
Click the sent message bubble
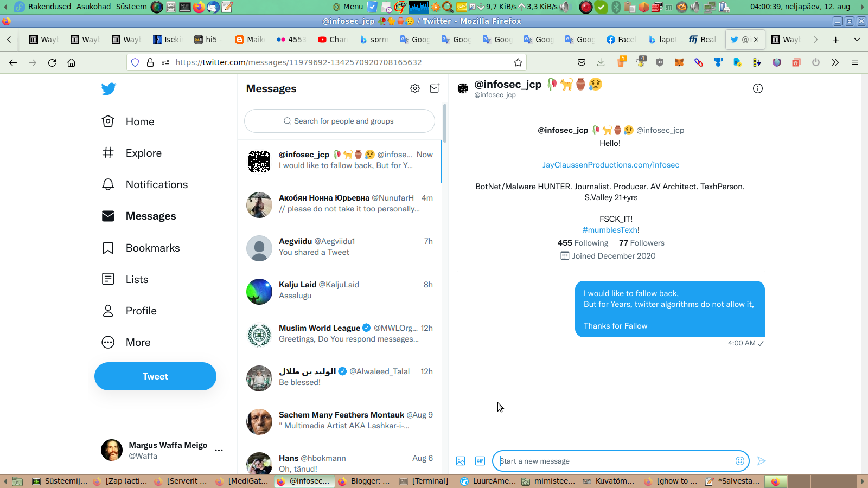670,309
